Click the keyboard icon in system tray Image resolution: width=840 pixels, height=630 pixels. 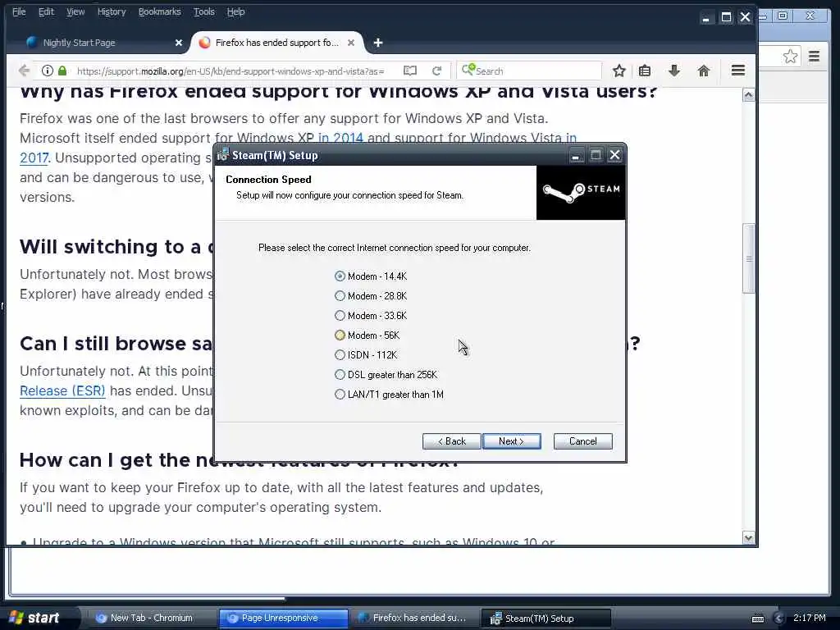tap(758, 619)
